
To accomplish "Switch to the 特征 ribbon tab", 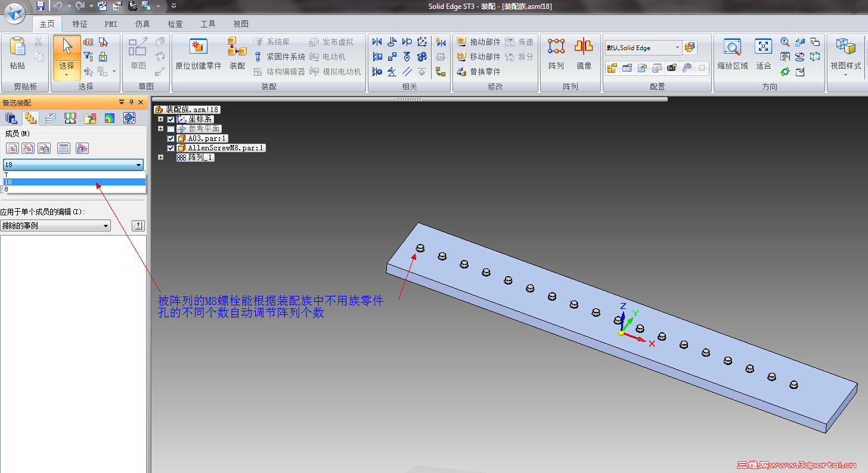I will [80, 24].
